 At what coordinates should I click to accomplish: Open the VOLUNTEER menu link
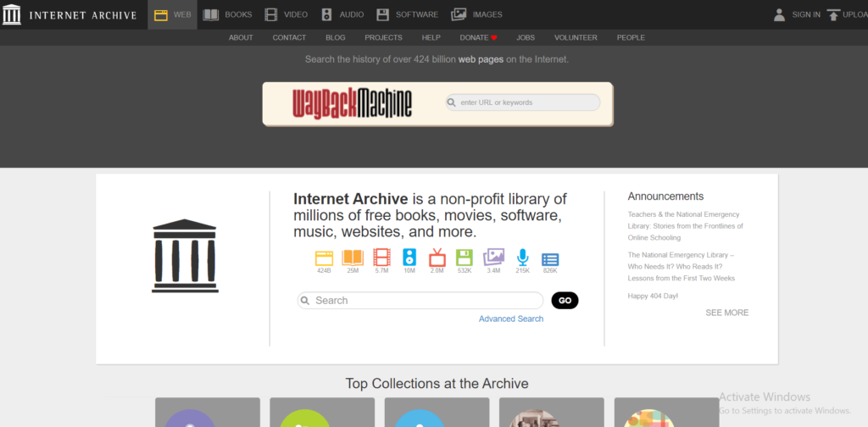[576, 37]
